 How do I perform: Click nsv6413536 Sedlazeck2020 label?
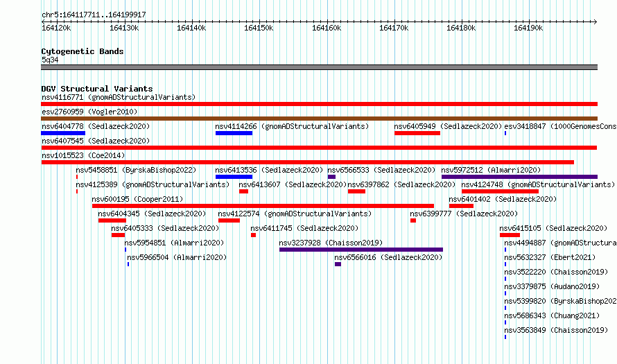[x=269, y=170]
